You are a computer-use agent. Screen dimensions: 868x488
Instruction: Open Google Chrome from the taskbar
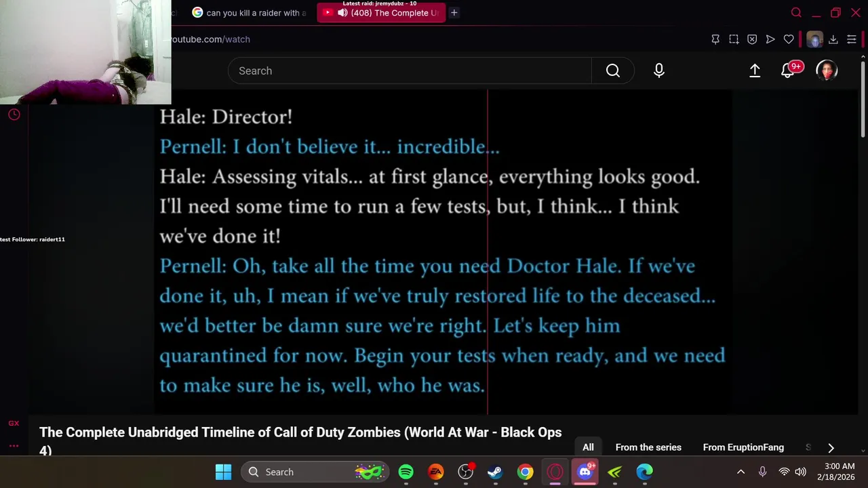[x=526, y=472]
